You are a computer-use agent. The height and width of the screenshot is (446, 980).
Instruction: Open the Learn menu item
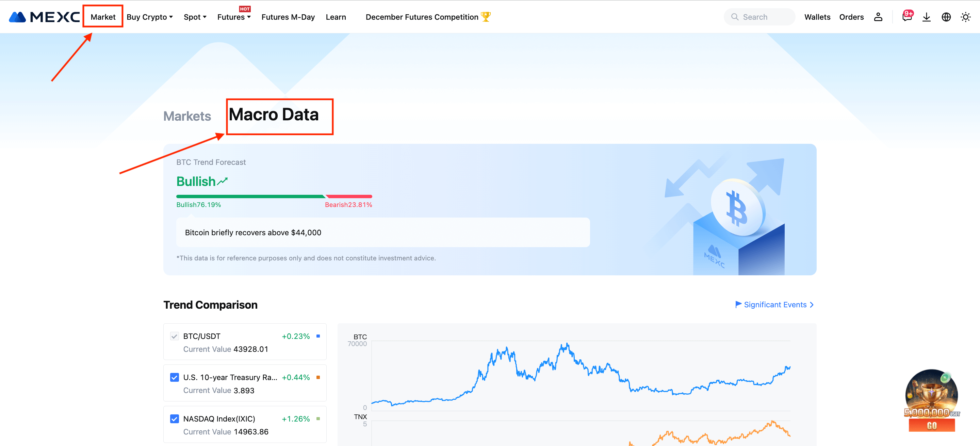click(x=336, y=17)
